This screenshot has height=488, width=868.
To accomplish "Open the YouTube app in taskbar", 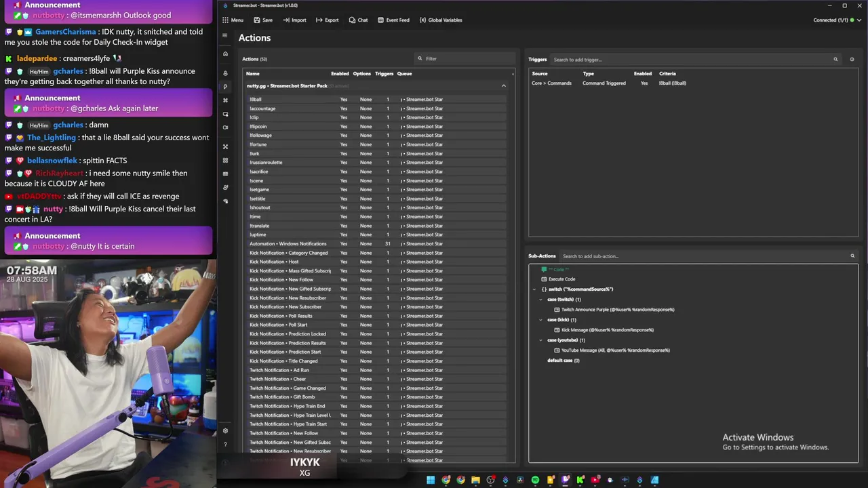I will pyautogui.click(x=595, y=480).
